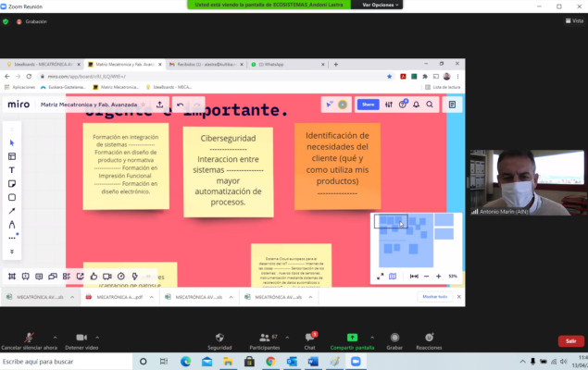This screenshot has height=370, width=588.
Task: Expand more tools chevron in Miro toolbar
Action: 12,251
